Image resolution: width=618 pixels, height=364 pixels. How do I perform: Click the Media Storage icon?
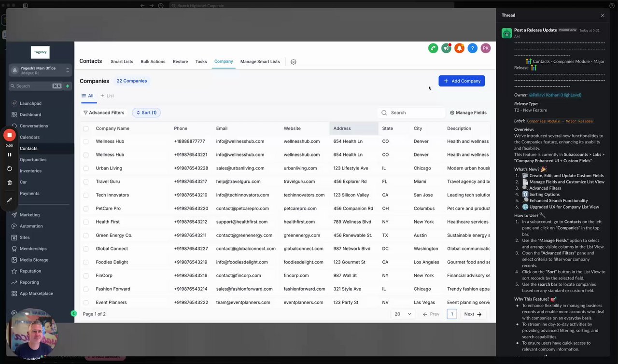click(x=14, y=260)
